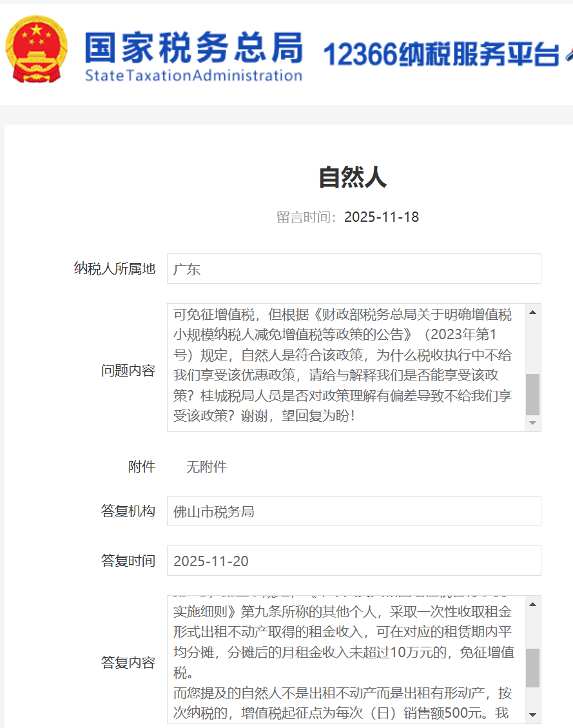This screenshot has width=573, height=728.
Task: Click the national emblem logo
Action: (36, 50)
